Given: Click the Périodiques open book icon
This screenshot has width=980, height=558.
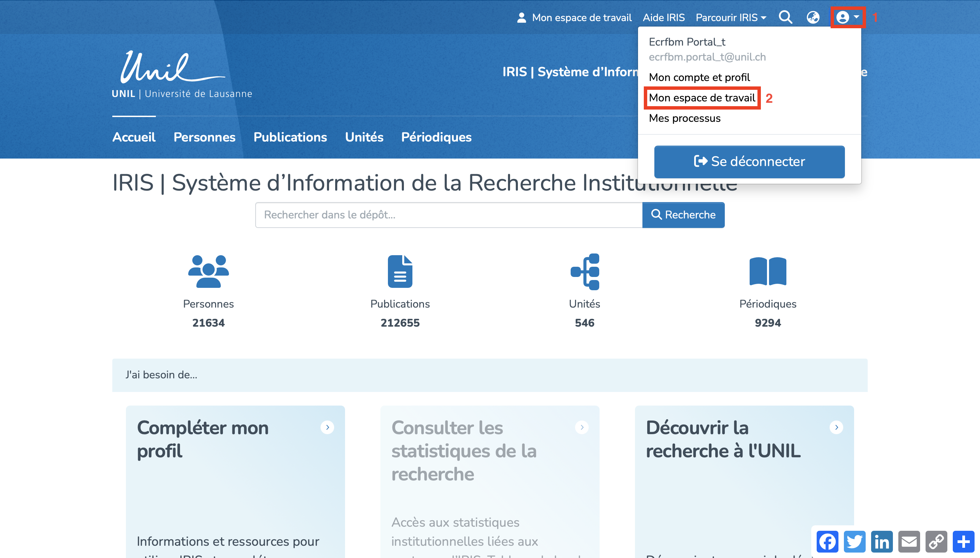Looking at the screenshot, I should point(767,271).
